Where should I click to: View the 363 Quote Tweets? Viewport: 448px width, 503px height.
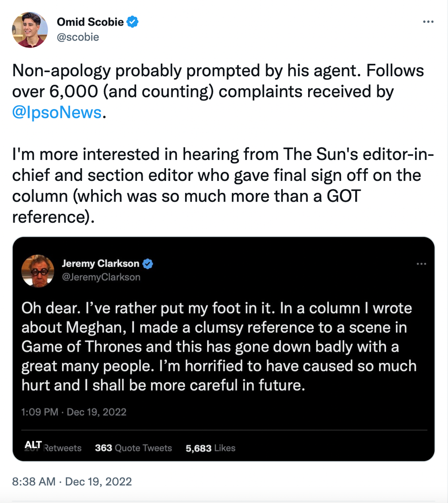pyautogui.click(x=133, y=448)
